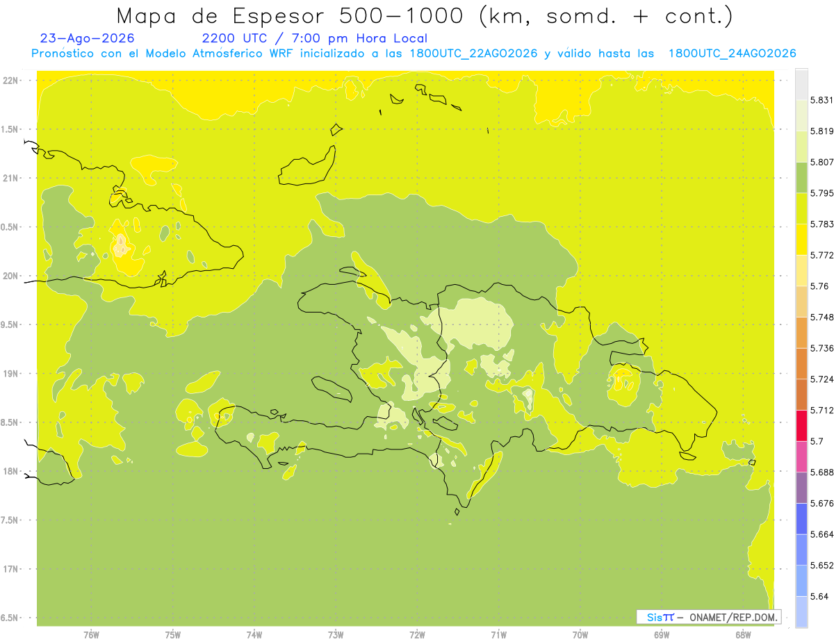Click the "6.5N" latitude label
The width and height of the screenshot is (834, 644).
(x=10, y=618)
